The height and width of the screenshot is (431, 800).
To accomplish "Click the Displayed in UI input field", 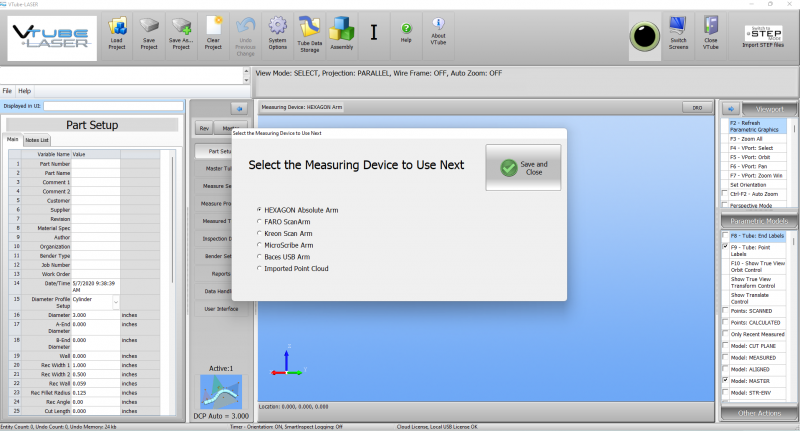I will point(113,106).
